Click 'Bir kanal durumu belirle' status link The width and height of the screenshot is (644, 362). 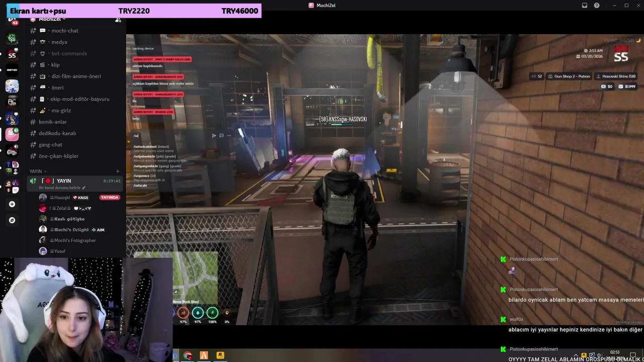pyautogui.click(x=61, y=188)
